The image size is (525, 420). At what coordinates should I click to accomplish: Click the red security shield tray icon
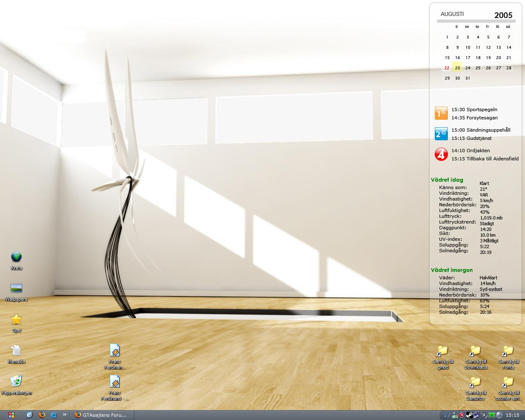462,415
